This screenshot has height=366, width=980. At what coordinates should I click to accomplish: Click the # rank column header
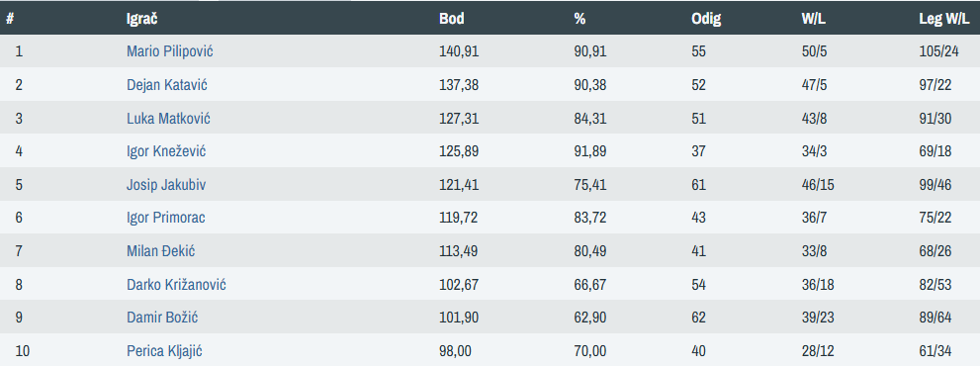[10, 18]
